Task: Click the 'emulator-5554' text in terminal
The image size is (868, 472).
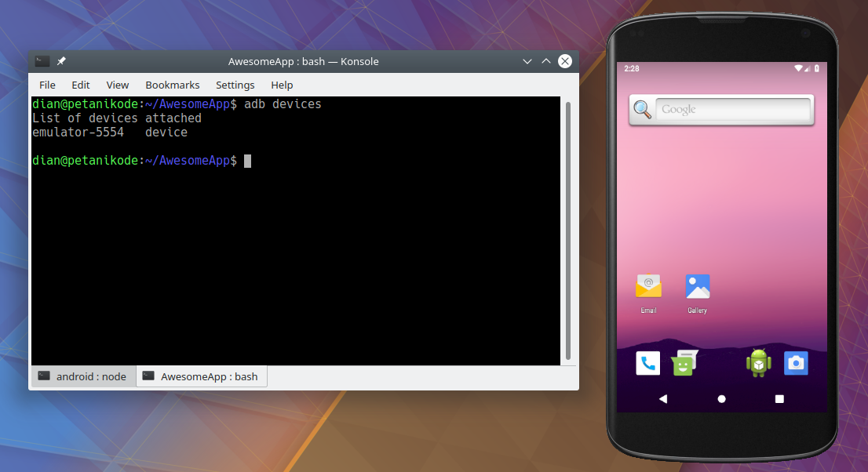Action: pyautogui.click(x=78, y=133)
